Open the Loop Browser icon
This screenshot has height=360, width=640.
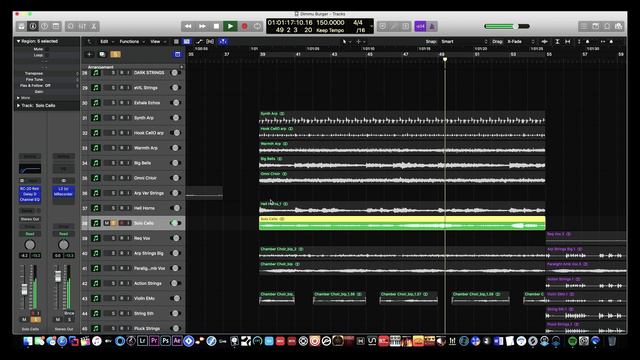click(x=607, y=27)
